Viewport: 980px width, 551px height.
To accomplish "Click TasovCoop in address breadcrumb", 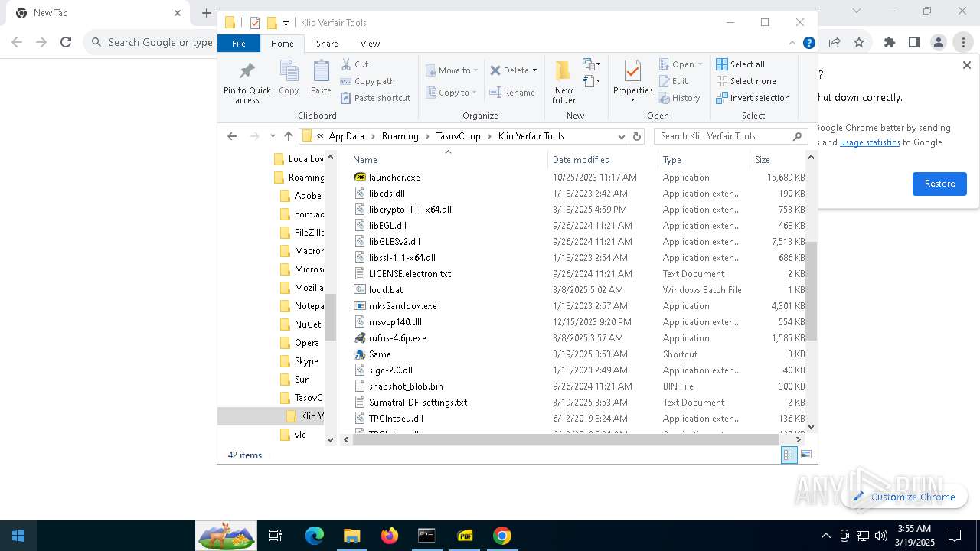I will point(459,136).
